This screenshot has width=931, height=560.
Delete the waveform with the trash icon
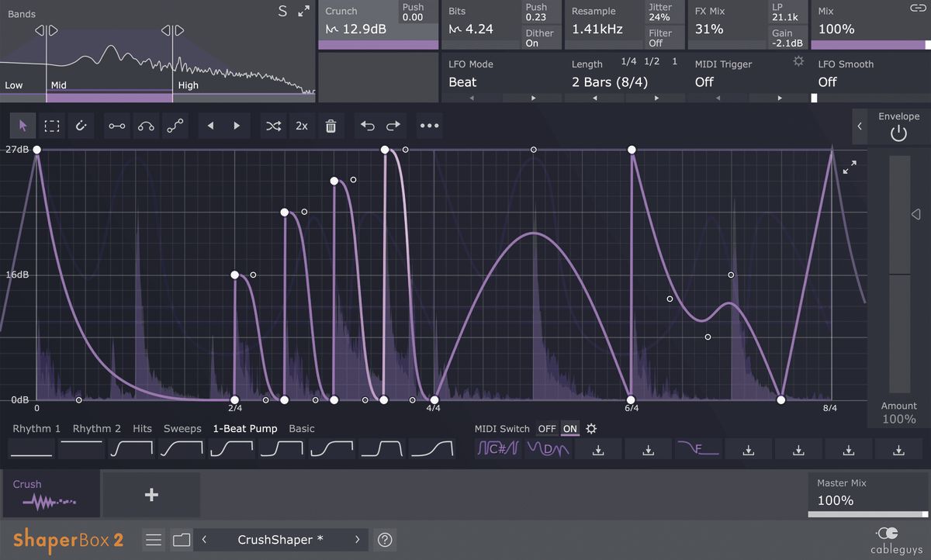[x=331, y=126]
